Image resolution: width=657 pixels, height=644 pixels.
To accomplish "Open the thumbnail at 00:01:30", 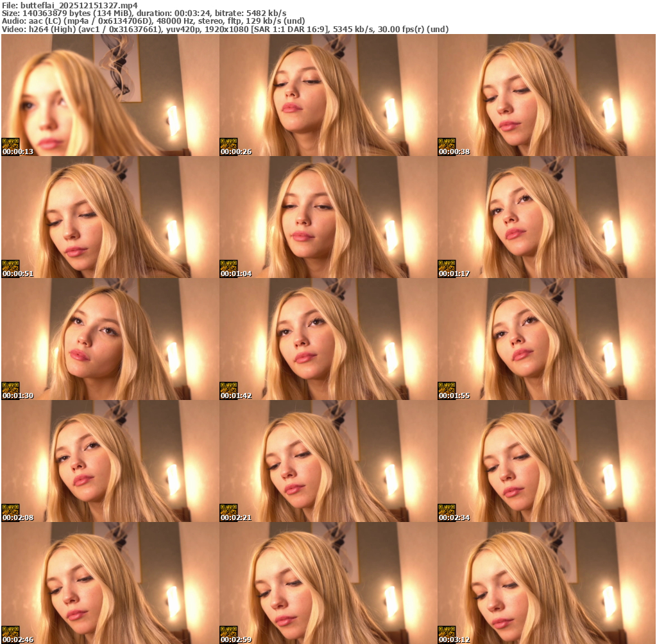I will pyautogui.click(x=110, y=339).
